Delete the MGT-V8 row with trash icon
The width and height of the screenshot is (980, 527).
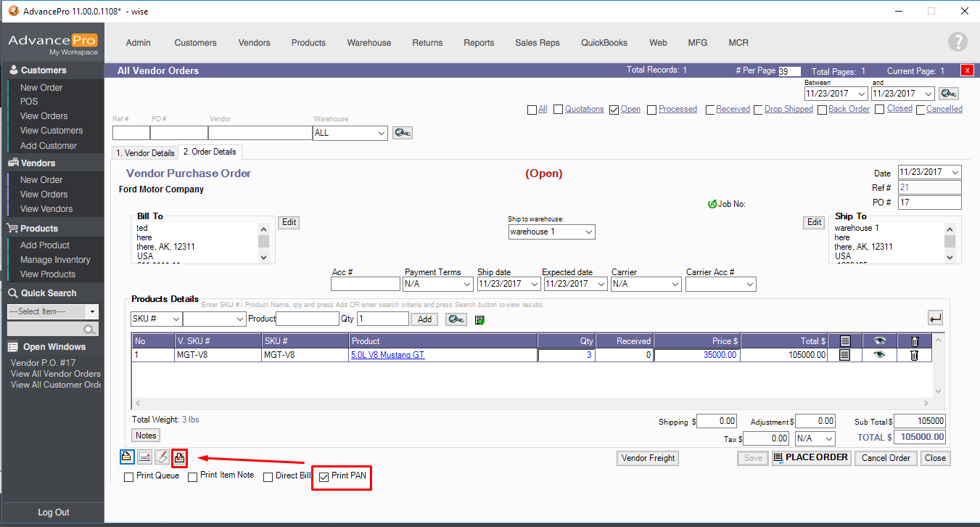tap(914, 355)
